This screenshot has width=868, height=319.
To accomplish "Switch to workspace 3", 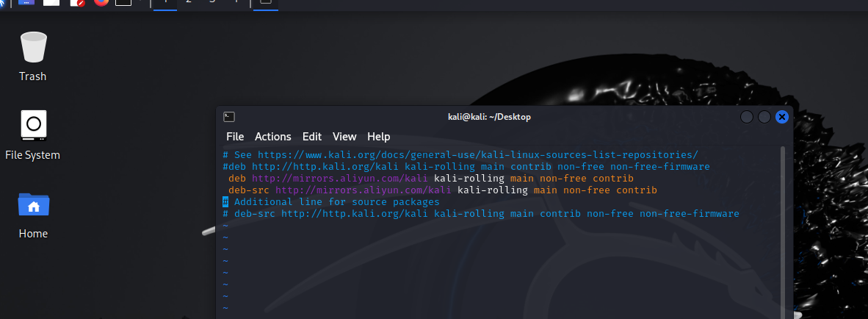I will (x=212, y=2).
